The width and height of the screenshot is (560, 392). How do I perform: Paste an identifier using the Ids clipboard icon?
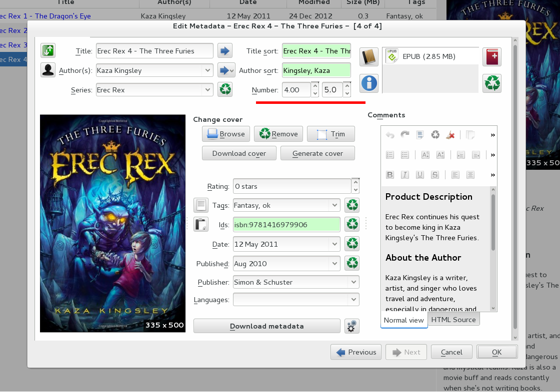point(201,224)
